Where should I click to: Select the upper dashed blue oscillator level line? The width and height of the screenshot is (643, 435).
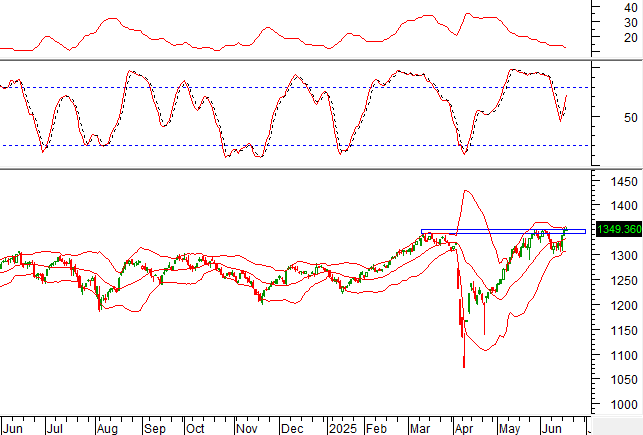pyautogui.click(x=294, y=87)
